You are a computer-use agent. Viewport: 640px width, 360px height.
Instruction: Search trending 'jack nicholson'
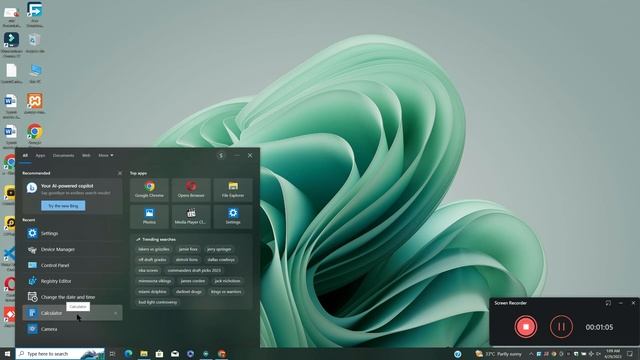tap(227, 281)
